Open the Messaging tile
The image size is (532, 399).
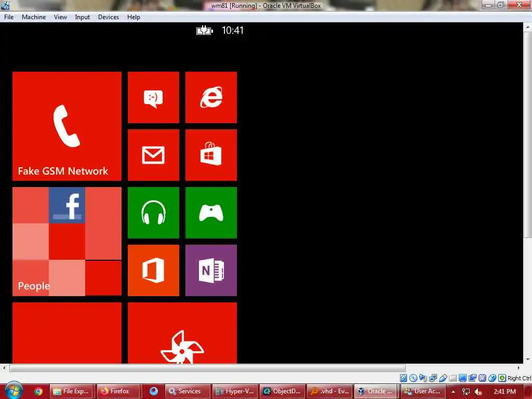coord(153,97)
